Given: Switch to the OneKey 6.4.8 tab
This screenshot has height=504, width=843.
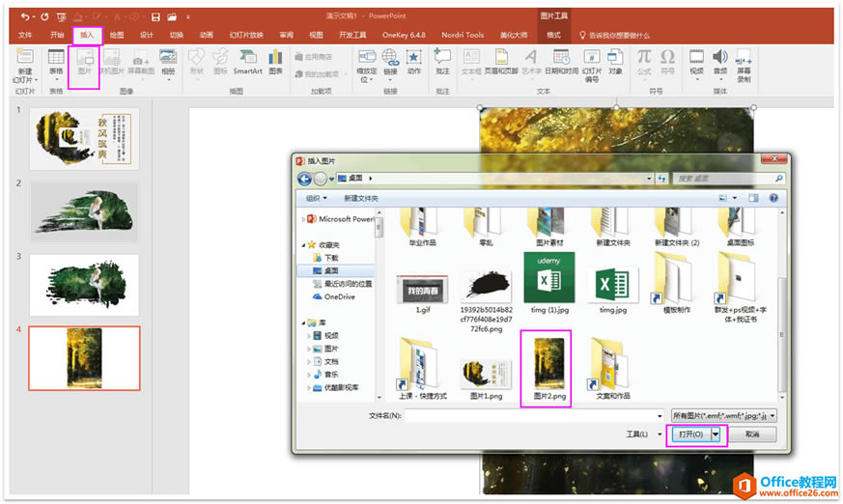Looking at the screenshot, I should [404, 35].
